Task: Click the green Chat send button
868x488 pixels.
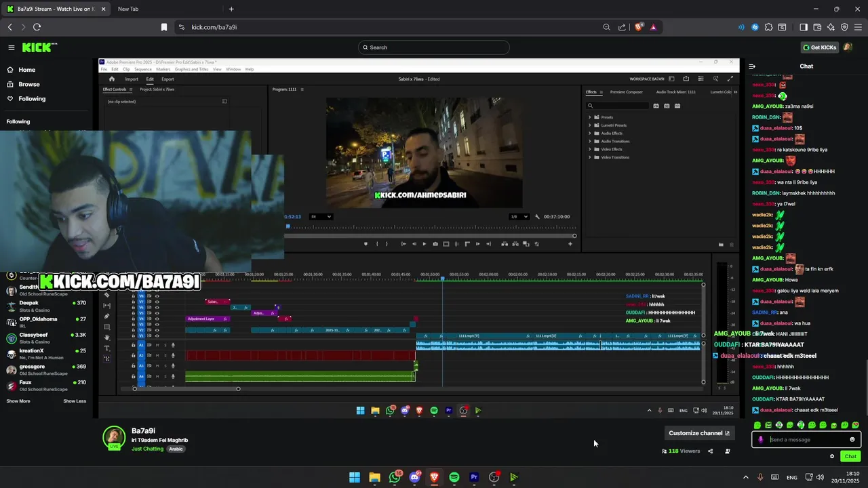Action: tap(850, 456)
